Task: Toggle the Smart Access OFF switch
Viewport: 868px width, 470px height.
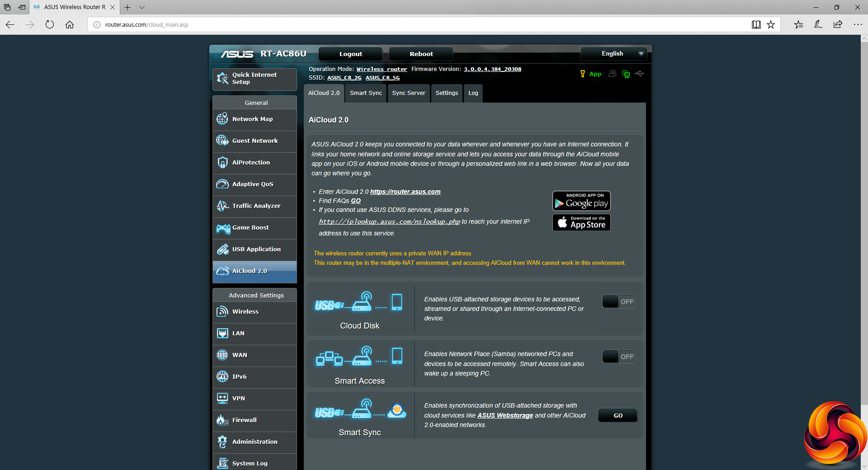Action: (x=618, y=357)
